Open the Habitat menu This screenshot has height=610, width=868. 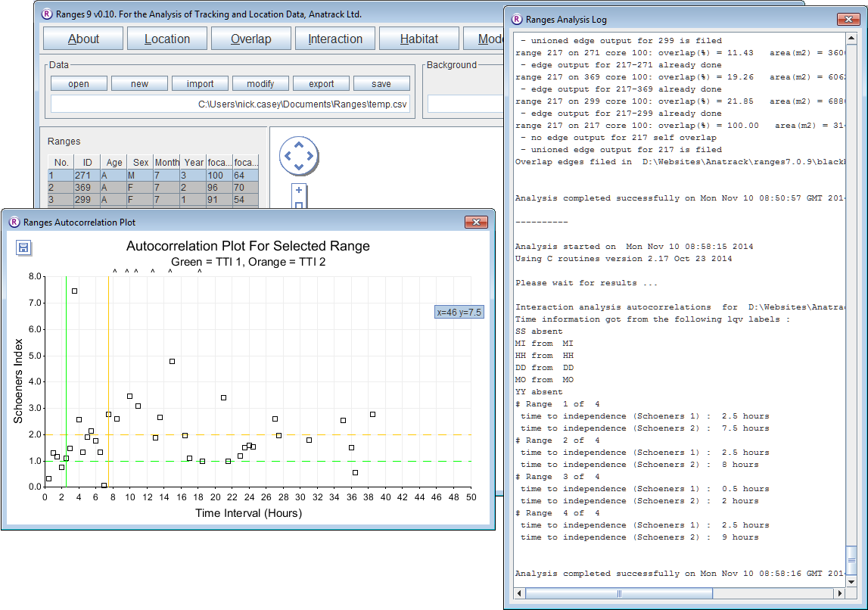click(x=418, y=39)
